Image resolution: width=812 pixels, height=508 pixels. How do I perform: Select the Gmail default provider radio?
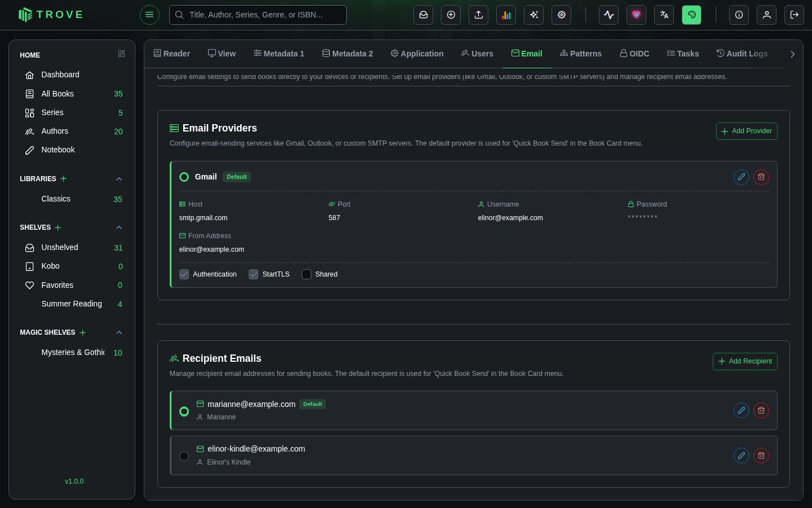pos(184,177)
